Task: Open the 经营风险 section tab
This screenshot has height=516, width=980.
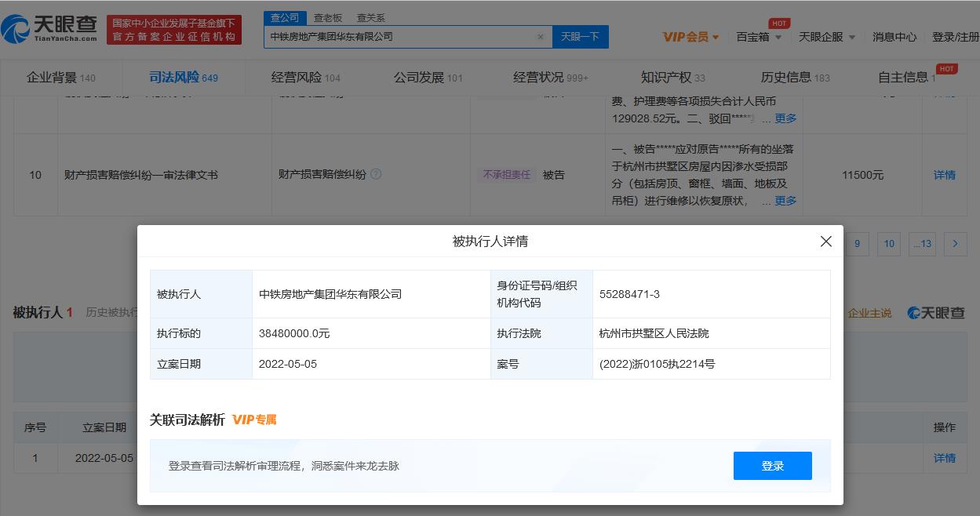Action: pyautogui.click(x=306, y=78)
